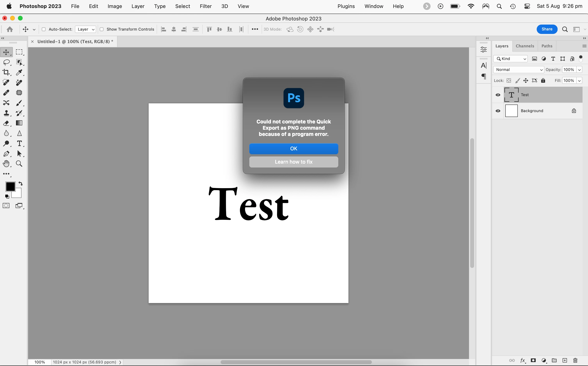Click the add layer style fx icon
588x366 pixels.
[523, 360]
